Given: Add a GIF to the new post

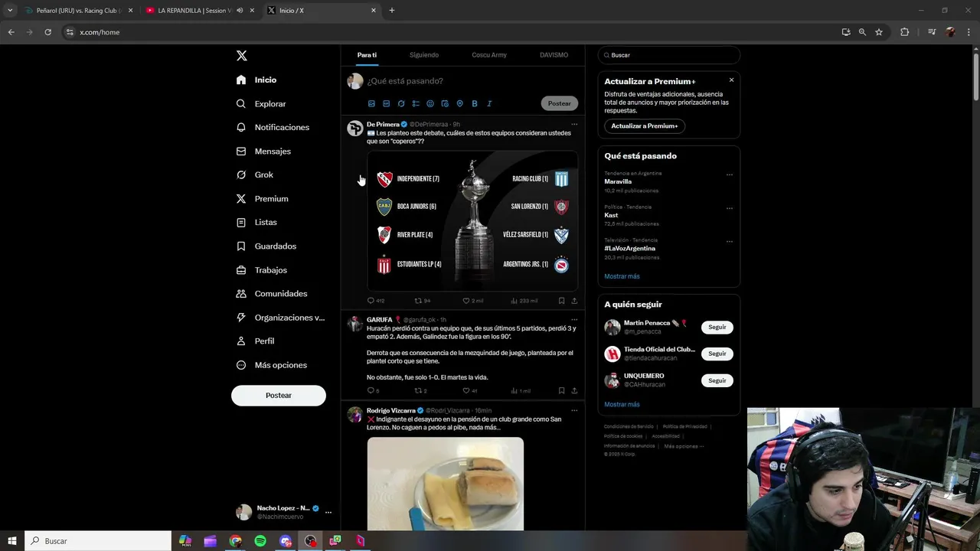Looking at the screenshot, I should (x=386, y=103).
